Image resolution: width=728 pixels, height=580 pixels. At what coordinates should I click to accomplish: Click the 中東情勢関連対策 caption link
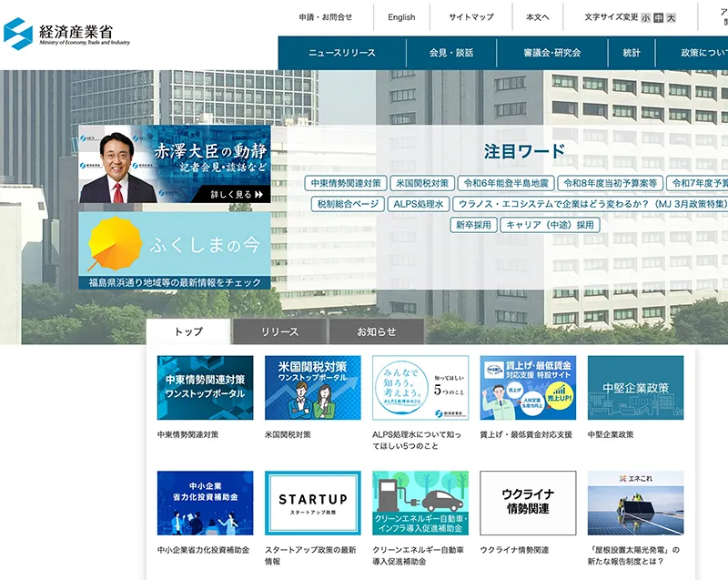[x=188, y=434]
